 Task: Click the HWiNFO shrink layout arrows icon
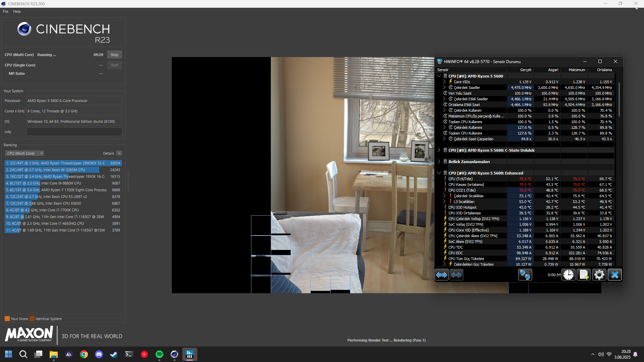coord(456,275)
